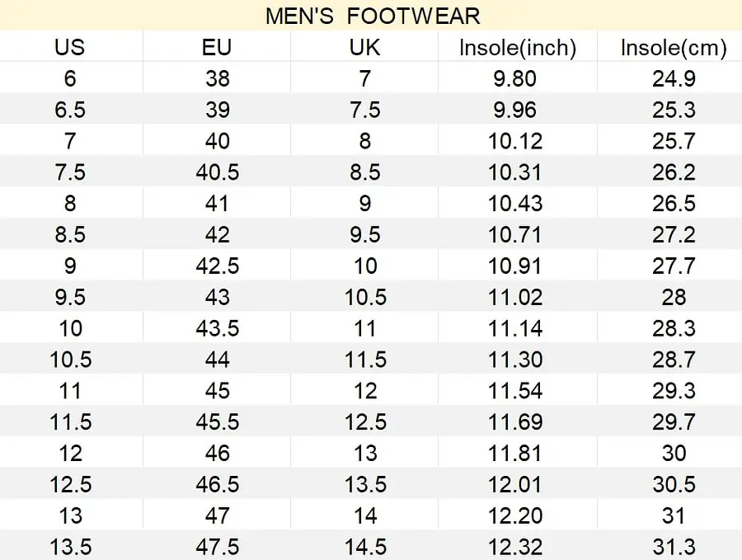
Task: Click insole 31.3 cm value
Action: click(674, 546)
